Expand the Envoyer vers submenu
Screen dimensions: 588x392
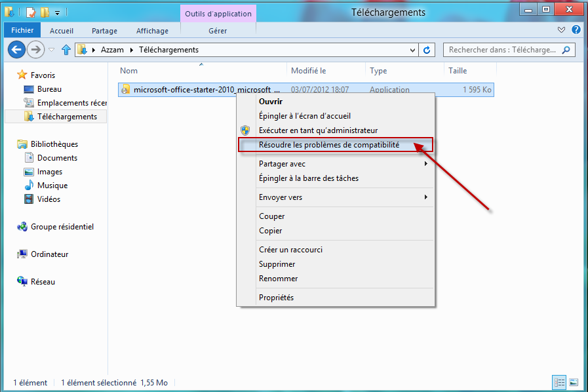pos(425,197)
